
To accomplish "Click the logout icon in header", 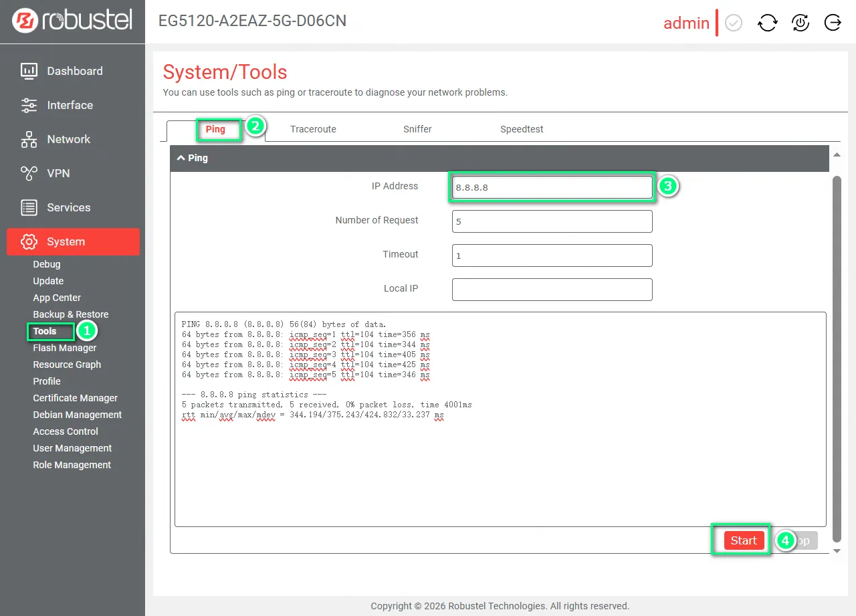I will [x=833, y=23].
